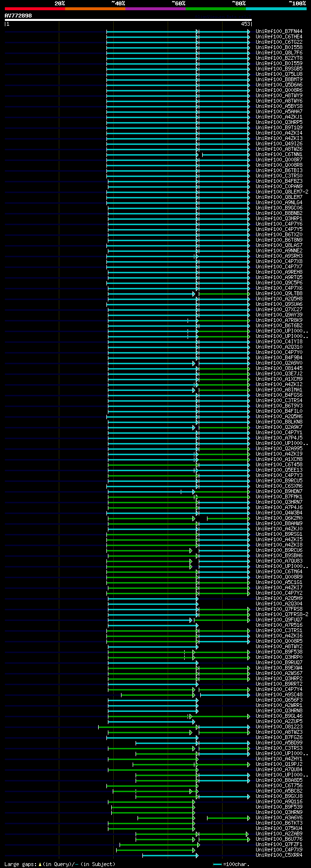
Task: Select the UniRef100_C6TM64 label
Action: point(279,571)
